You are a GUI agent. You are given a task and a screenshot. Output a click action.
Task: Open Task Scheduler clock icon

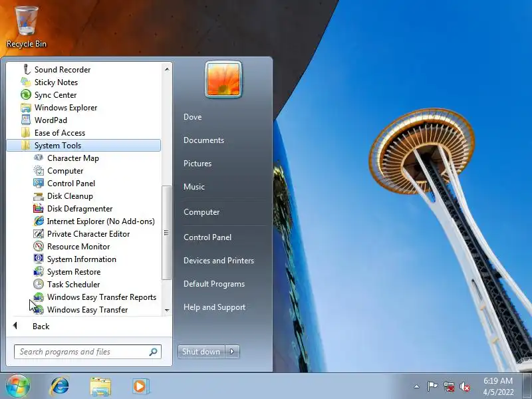coord(39,284)
